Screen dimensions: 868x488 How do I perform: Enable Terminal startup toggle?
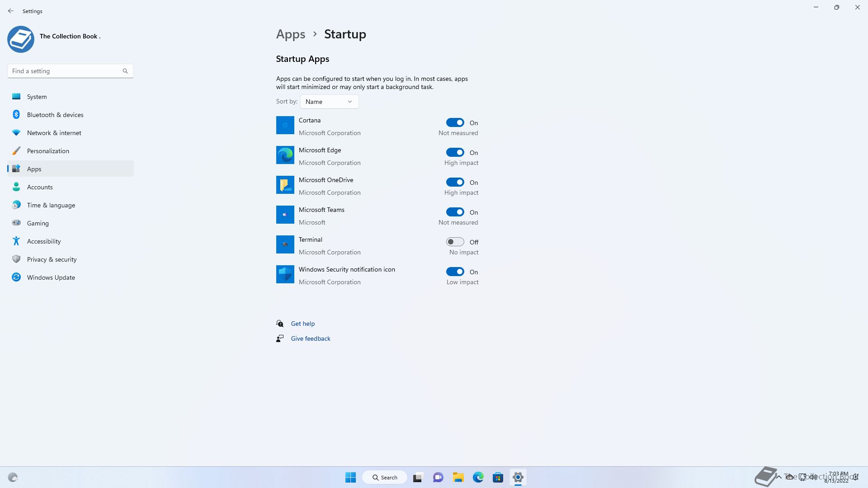[455, 242]
